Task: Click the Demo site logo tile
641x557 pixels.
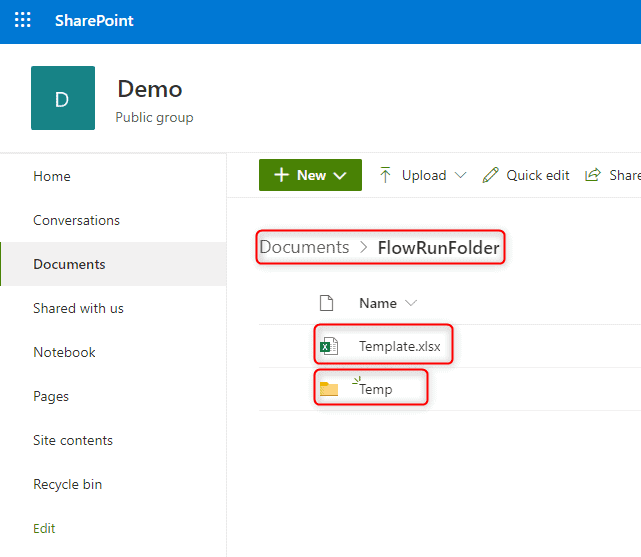Action: tap(63, 98)
